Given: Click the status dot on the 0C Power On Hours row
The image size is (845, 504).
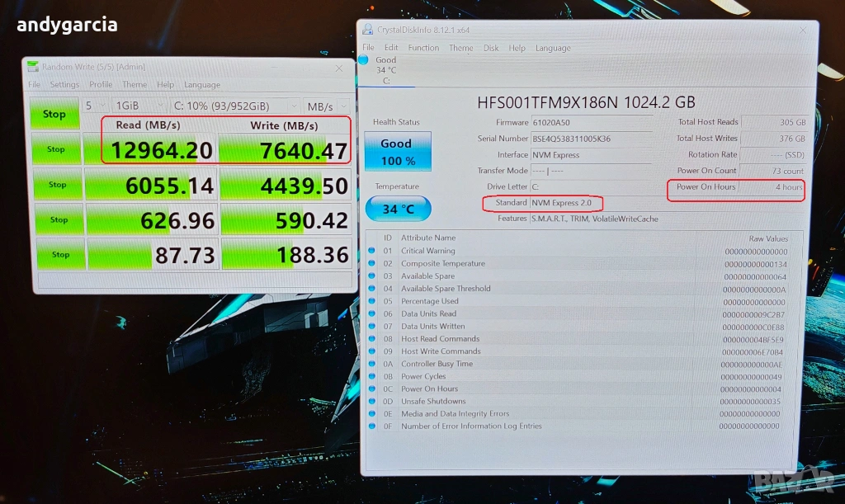Looking at the screenshot, I should 371,389.
